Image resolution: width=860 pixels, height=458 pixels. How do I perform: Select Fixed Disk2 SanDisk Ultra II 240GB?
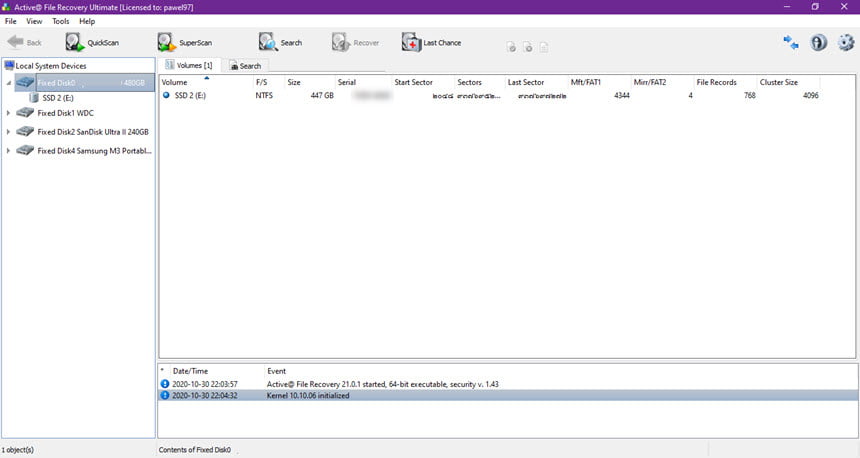pyautogui.click(x=93, y=132)
